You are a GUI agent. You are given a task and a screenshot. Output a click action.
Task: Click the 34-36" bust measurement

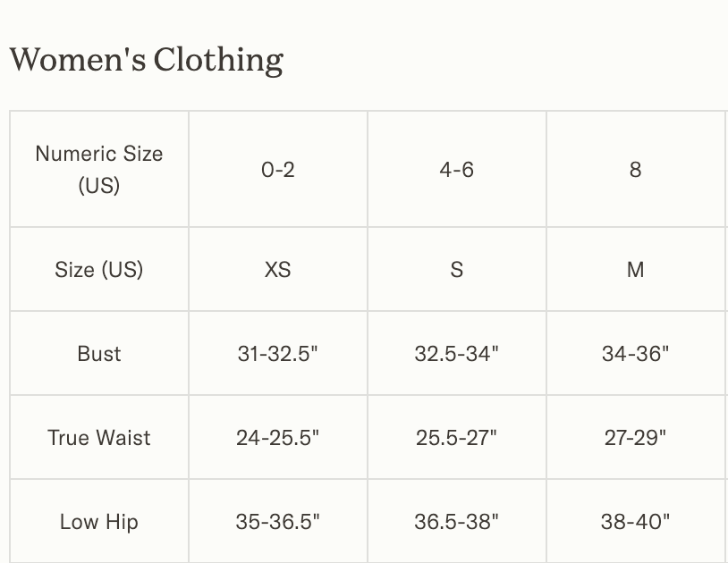tap(636, 353)
